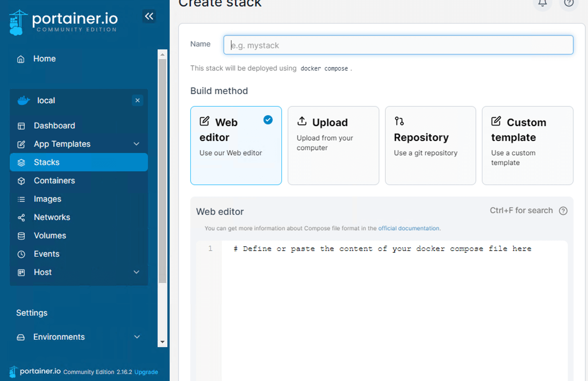588x381 pixels.
Task: Click the Upgrade link in footer
Action: click(146, 372)
